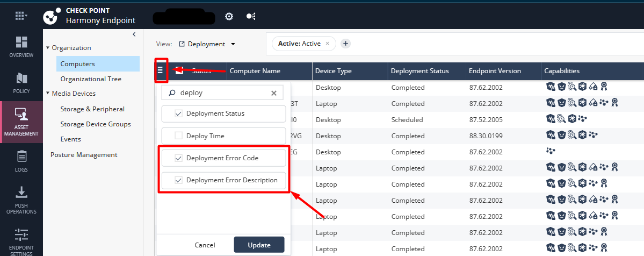Screen dimensions: 644x256
Task: Click the star-shield lock icon in 88.30.0199 row
Action: 551,136
